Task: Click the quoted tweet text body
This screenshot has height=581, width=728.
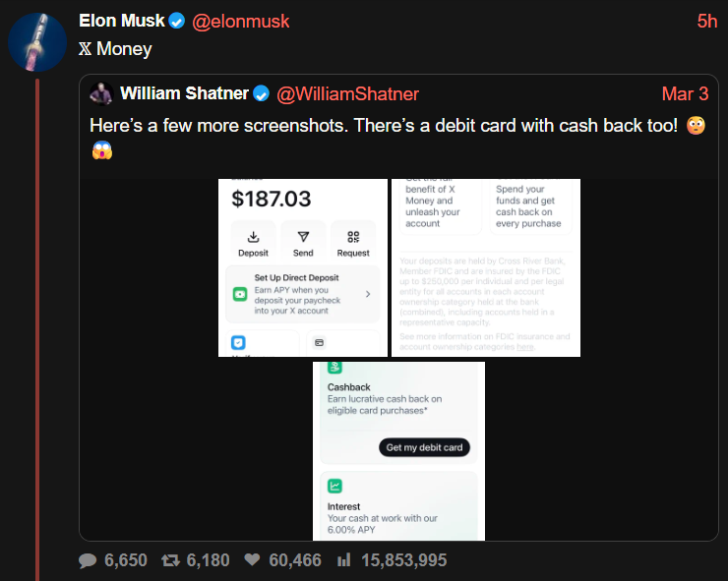Action: 382,126
